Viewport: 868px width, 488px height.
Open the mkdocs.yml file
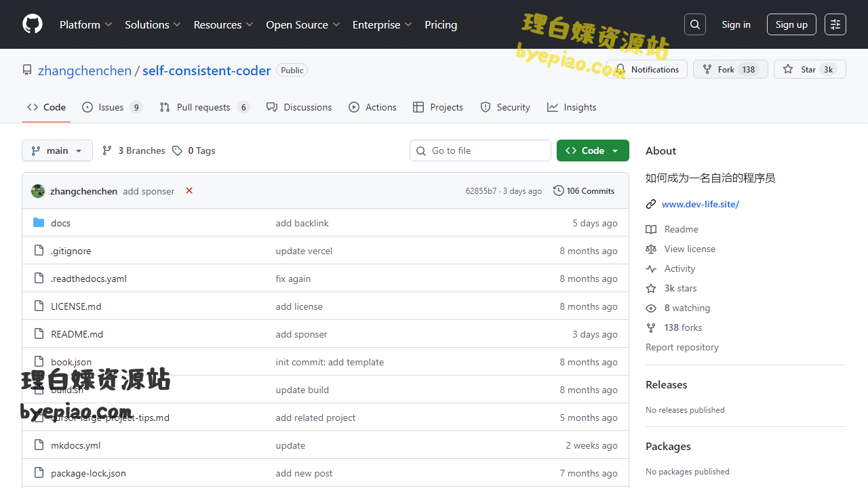point(75,445)
